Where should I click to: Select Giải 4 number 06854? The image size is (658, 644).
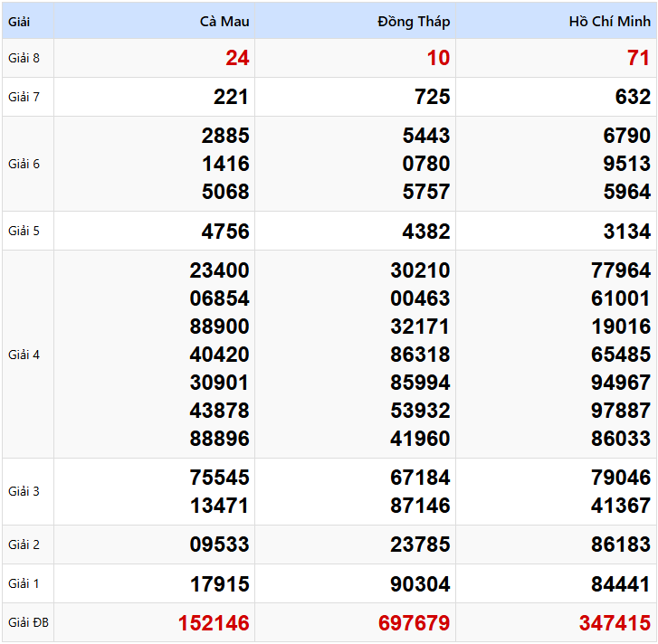point(219,298)
